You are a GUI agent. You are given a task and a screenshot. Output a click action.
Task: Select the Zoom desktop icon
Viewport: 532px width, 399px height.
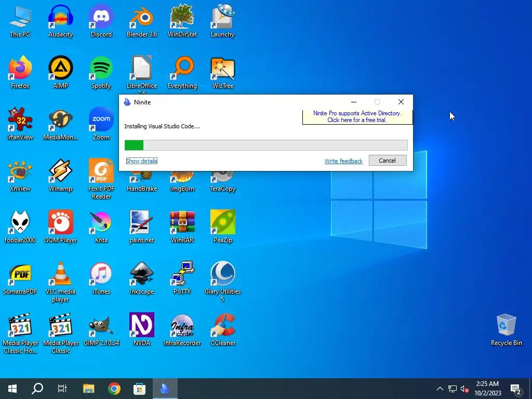[101, 124]
